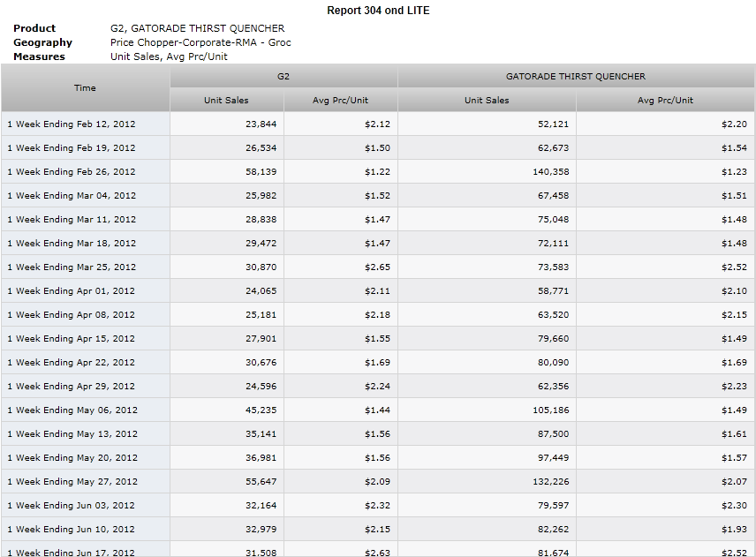Click Gatorade unit sales cell 72,111

click(487, 244)
